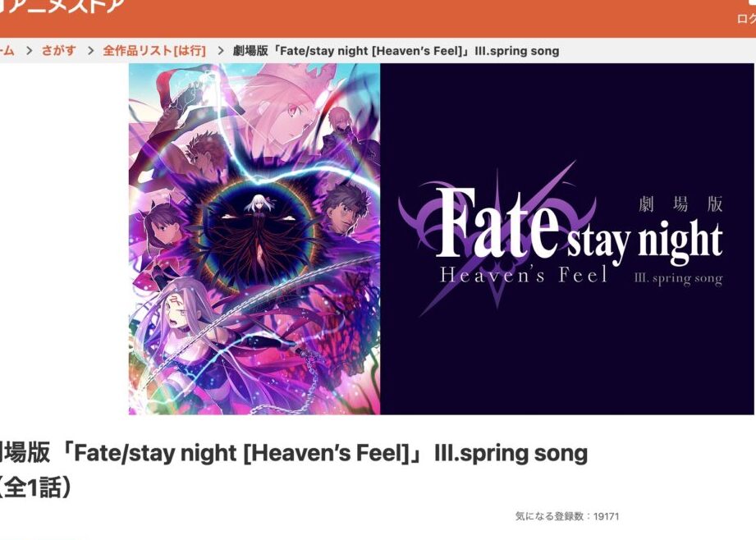Open the 全作品リスト[は行] breadcrumb

[x=154, y=51]
